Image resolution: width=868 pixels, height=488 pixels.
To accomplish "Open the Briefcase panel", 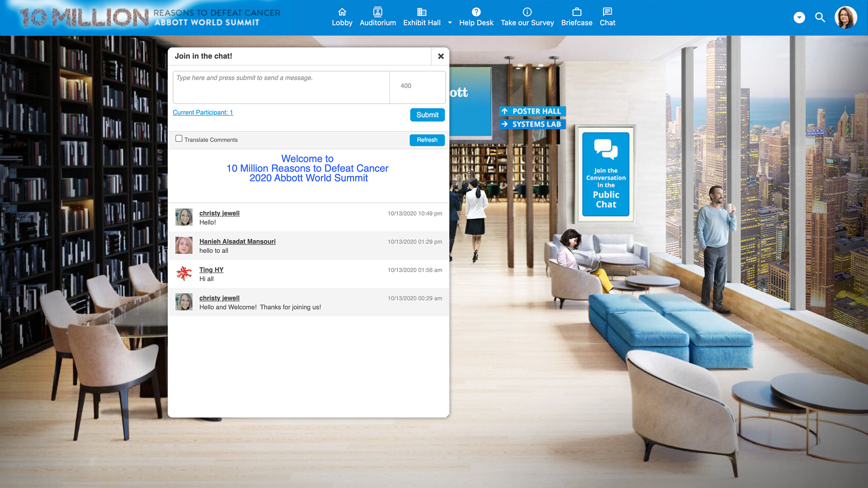I will coord(576,17).
